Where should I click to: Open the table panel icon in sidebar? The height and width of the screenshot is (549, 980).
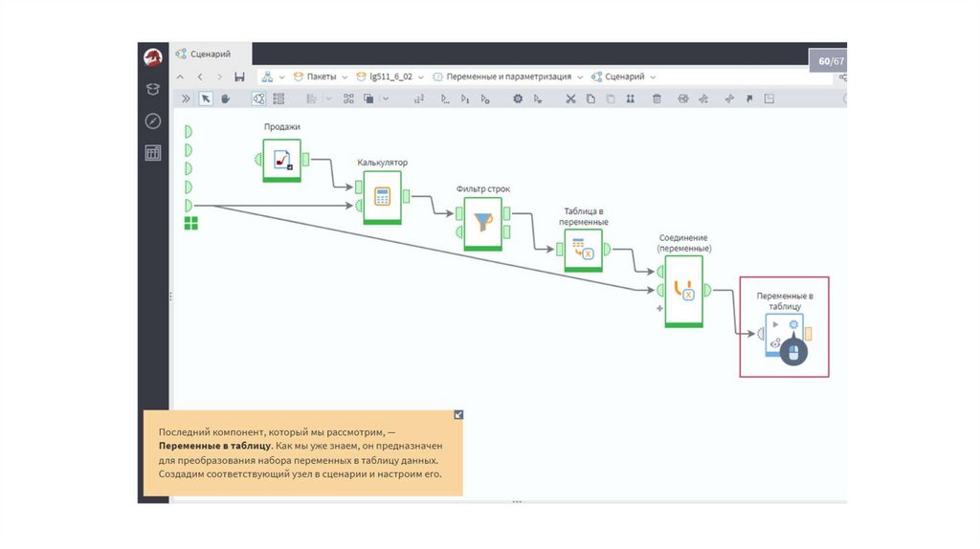152,153
